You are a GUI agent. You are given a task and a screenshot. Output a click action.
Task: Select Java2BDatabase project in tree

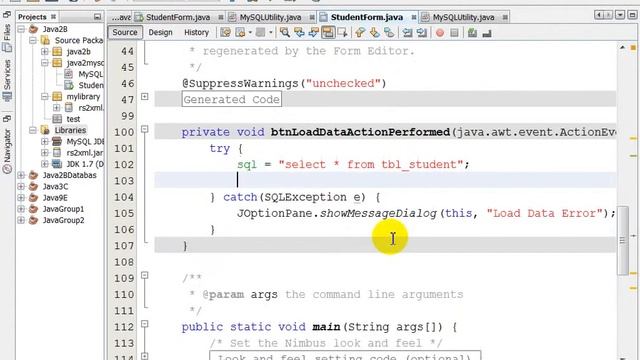click(69, 175)
